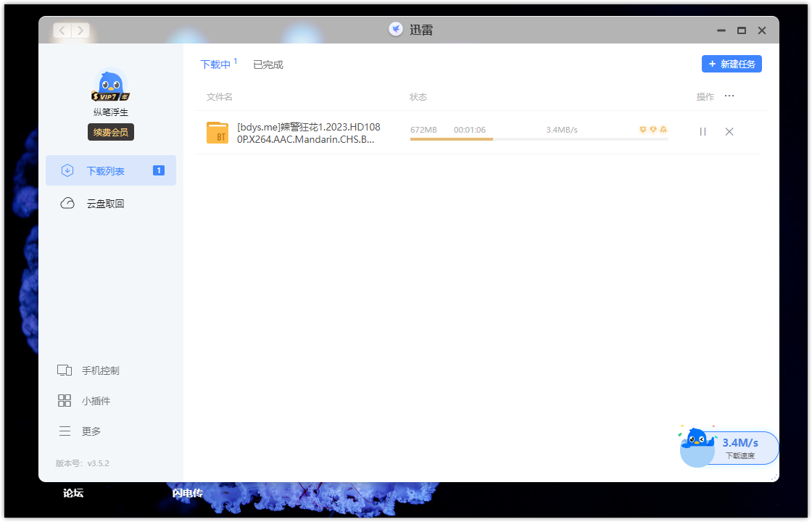Click the username 纵笔浮生
Screen dimensions: 812x522
[111, 112]
